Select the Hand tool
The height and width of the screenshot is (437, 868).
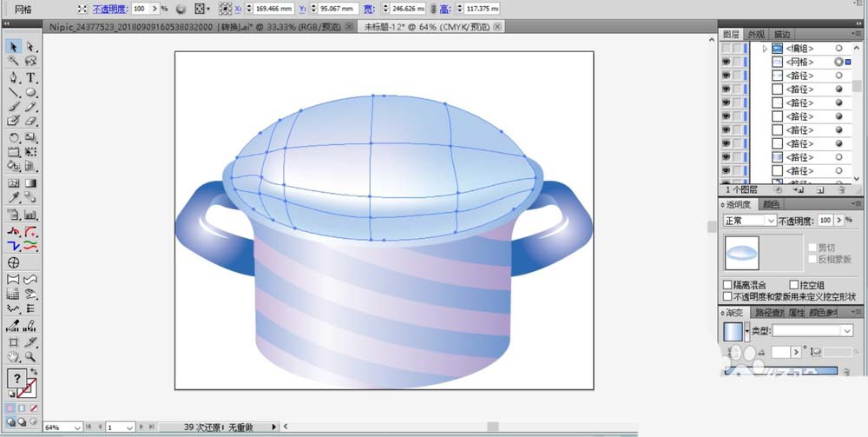click(14, 357)
